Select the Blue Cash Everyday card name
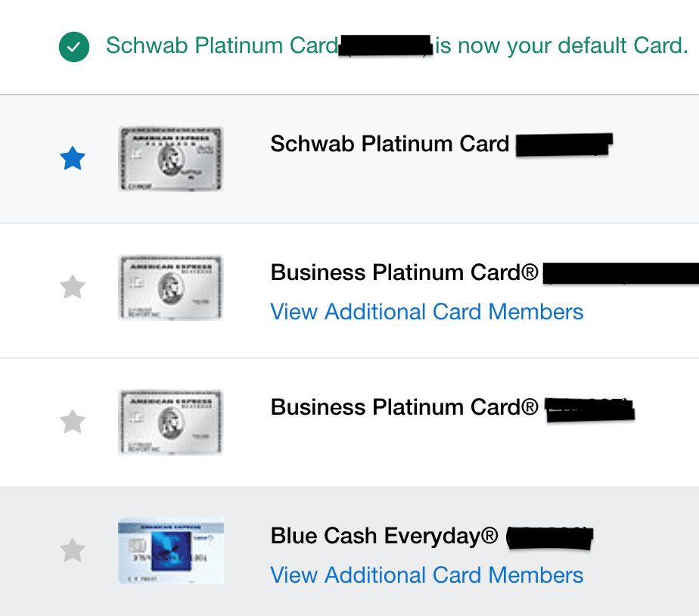699x616 pixels. click(x=384, y=536)
